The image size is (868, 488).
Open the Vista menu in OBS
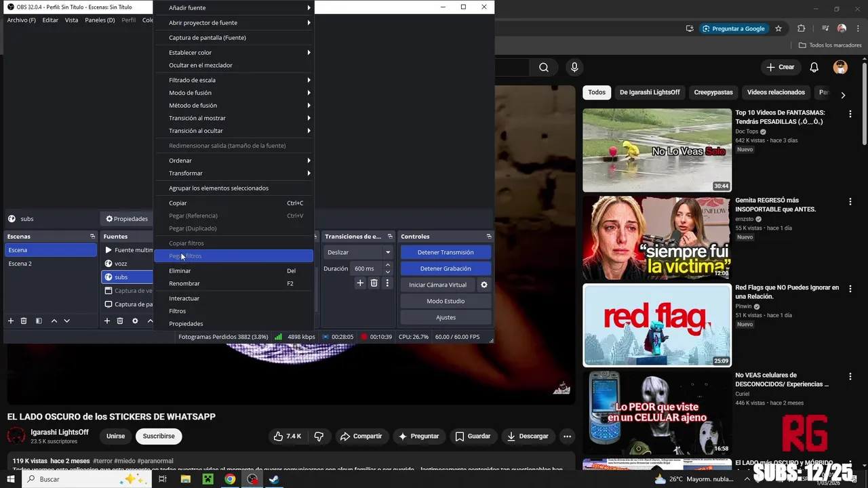(71, 20)
